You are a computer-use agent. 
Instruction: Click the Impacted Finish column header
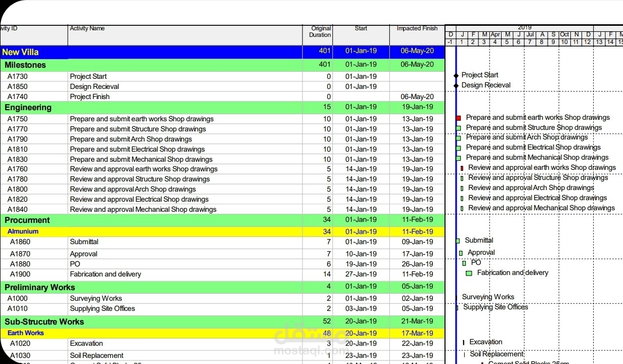coord(416,28)
